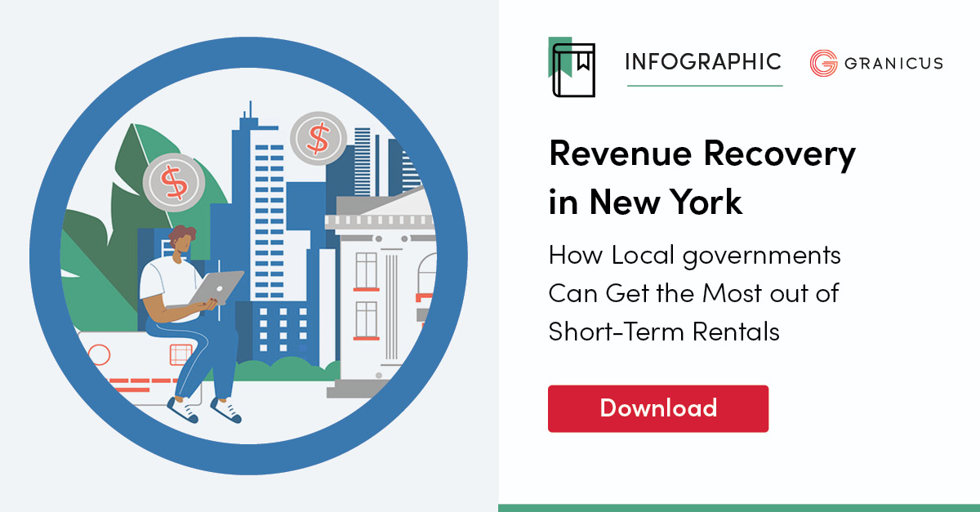Image resolution: width=980 pixels, height=512 pixels.
Task: Click the INFOGRAPHIC label
Action: click(x=703, y=61)
